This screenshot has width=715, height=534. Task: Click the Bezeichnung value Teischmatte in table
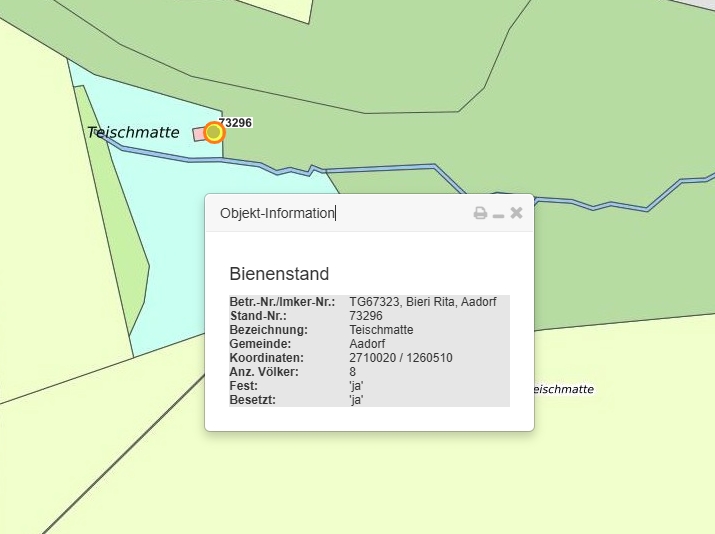click(381, 329)
